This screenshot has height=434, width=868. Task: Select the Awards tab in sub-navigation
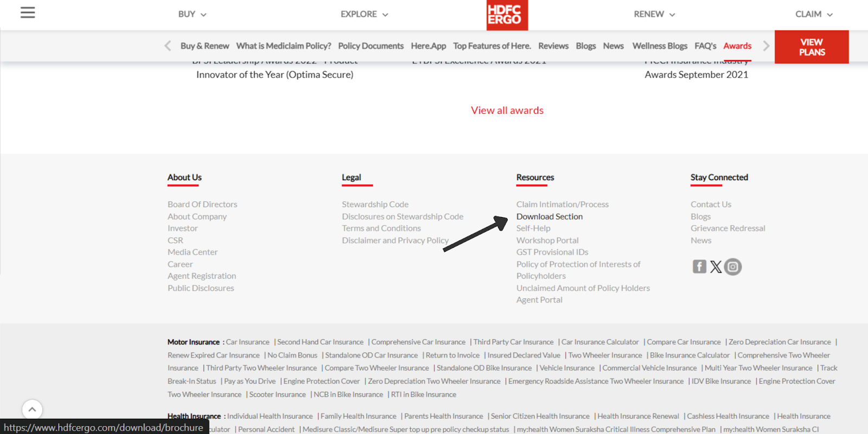coord(737,46)
